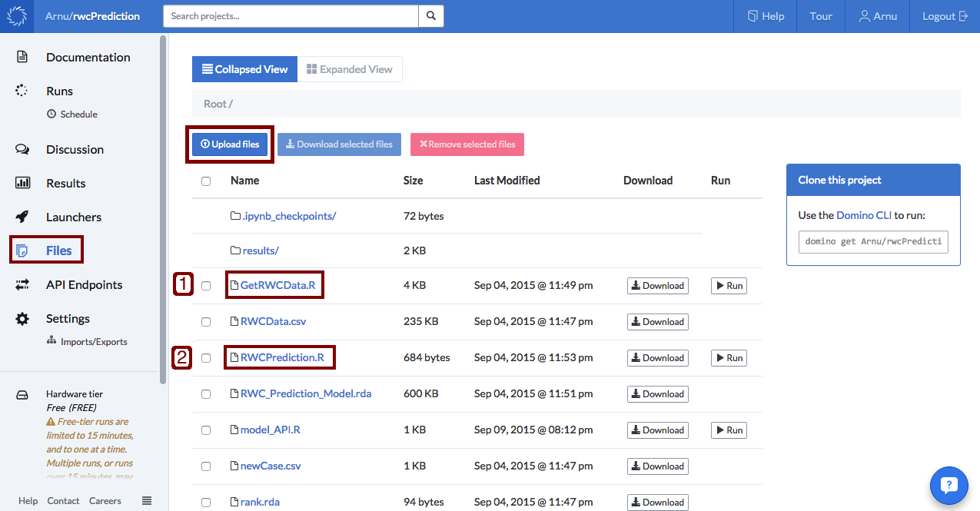Open Help from the top navigation
The image size is (980, 511).
765,15
